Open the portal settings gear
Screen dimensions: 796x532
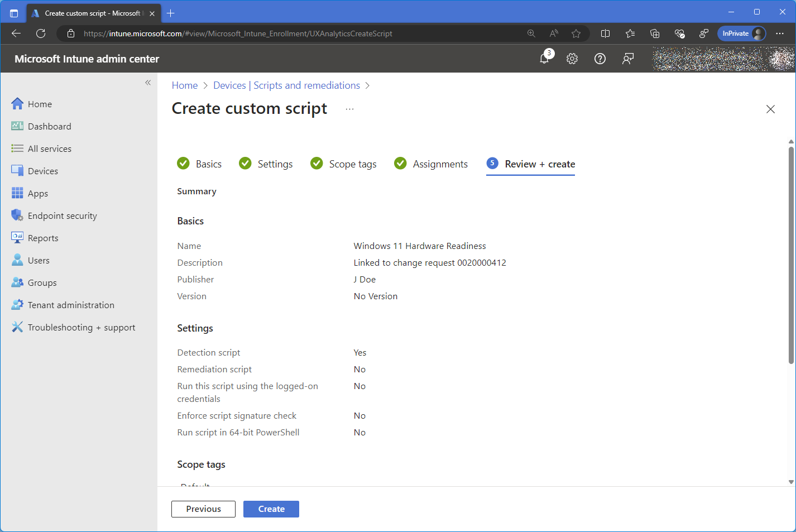click(x=572, y=59)
